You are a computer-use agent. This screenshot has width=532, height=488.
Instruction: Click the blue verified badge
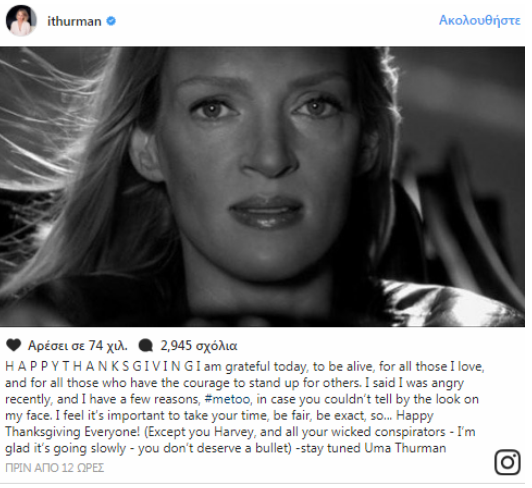point(111,21)
